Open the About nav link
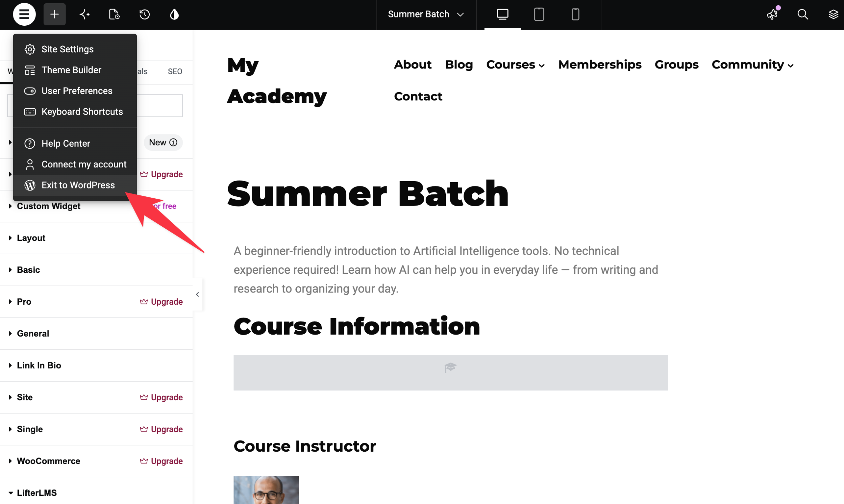 tap(413, 65)
